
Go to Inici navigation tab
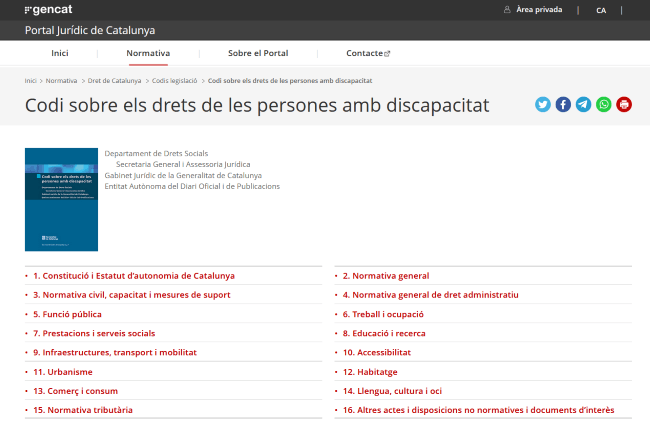click(x=60, y=53)
